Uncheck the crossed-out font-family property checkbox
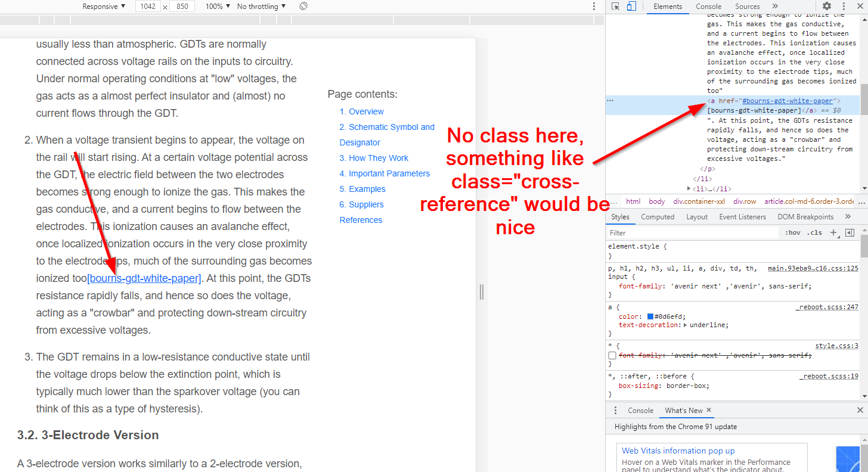Image resolution: width=868 pixels, height=472 pixels. click(x=612, y=355)
